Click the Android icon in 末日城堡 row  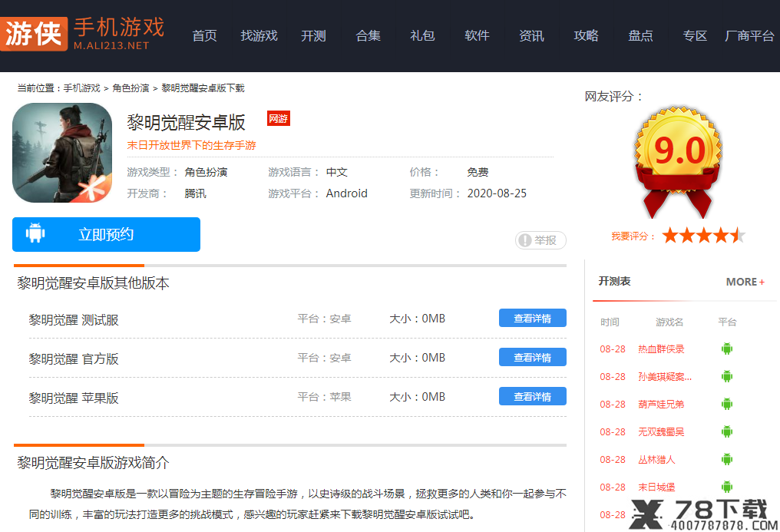[x=727, y=487]
